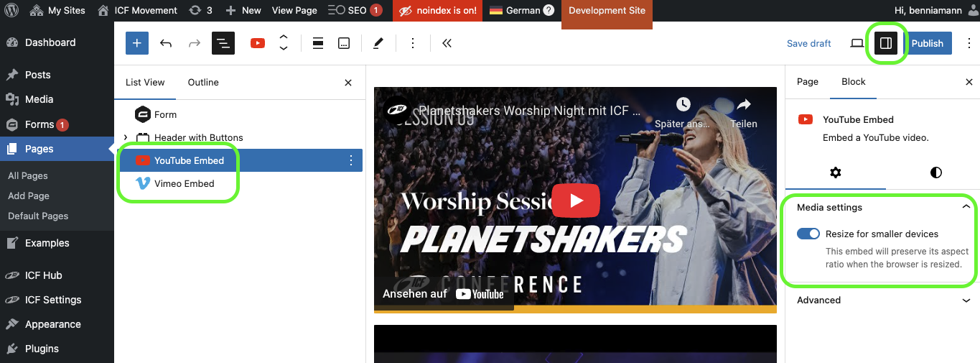Click the block inserter plus button
Screen dimensions: 980x363
pos(136,43)
